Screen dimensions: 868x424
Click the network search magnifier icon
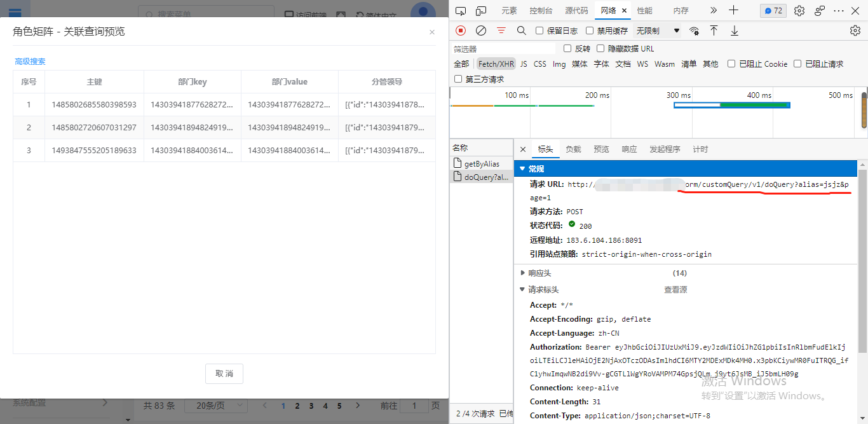pyautogui.click(x=521, y=31)
